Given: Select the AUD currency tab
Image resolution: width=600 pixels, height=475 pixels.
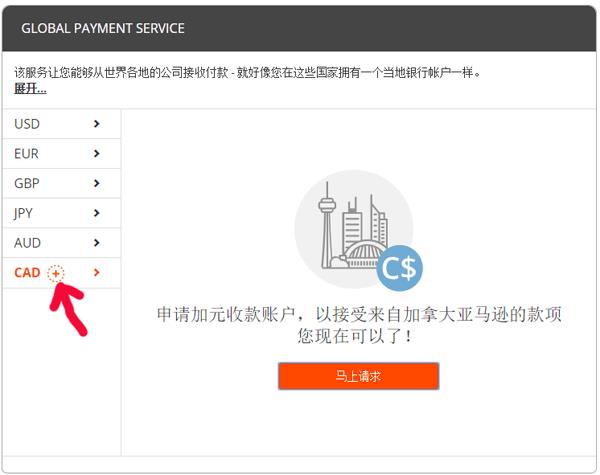Looking at the screenshot, I should pyautogui.click(x=62, y=243).
